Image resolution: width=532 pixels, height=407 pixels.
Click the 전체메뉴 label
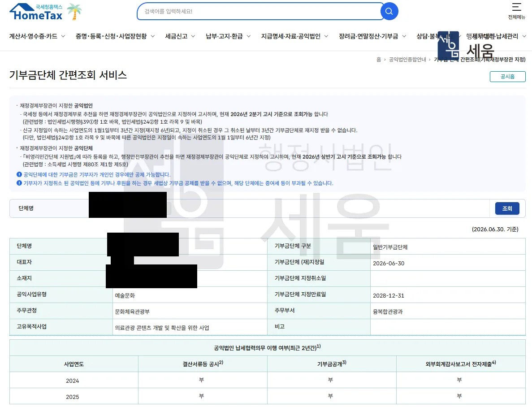tap(516, 17)
